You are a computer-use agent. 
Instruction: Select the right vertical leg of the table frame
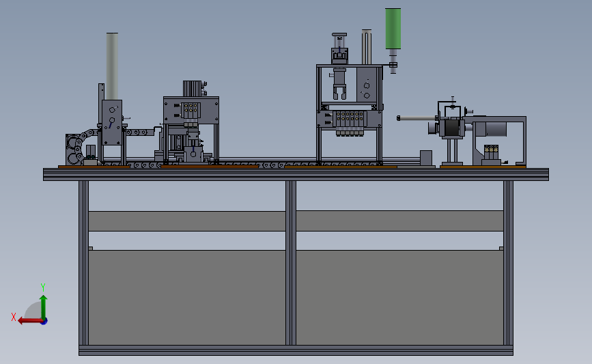[508, 263]
